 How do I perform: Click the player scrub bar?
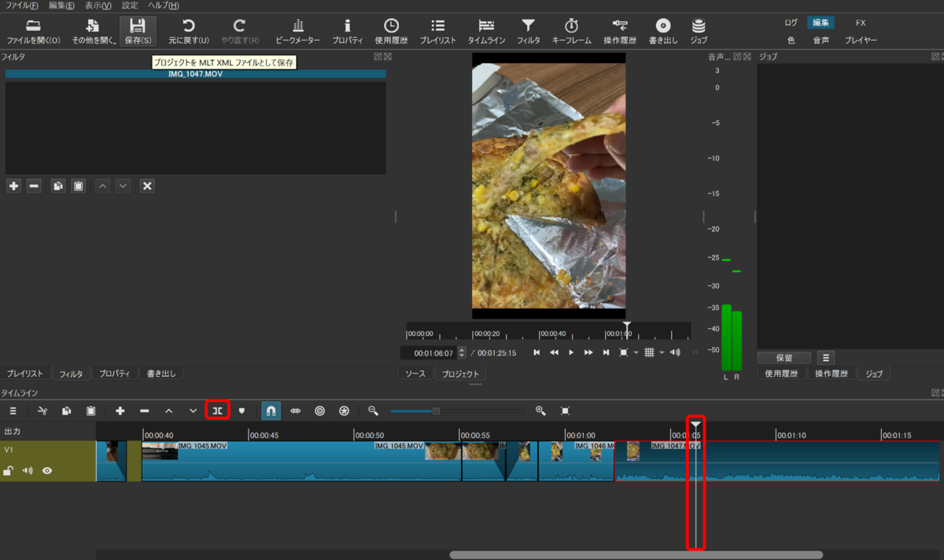[x=548, y=330]
